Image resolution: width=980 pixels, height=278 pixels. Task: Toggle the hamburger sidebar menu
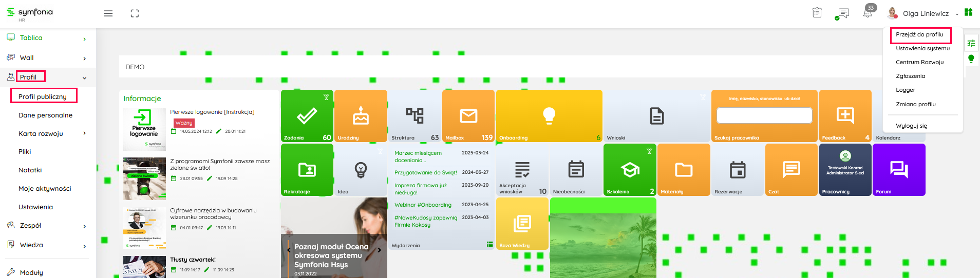[x=108, y=13]
